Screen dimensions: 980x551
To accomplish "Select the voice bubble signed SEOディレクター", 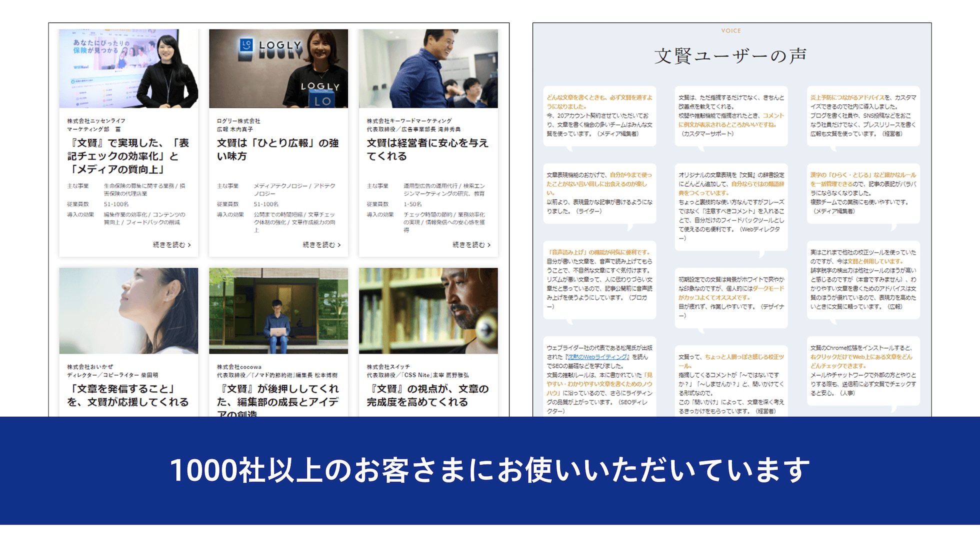I will click(599, 376).
